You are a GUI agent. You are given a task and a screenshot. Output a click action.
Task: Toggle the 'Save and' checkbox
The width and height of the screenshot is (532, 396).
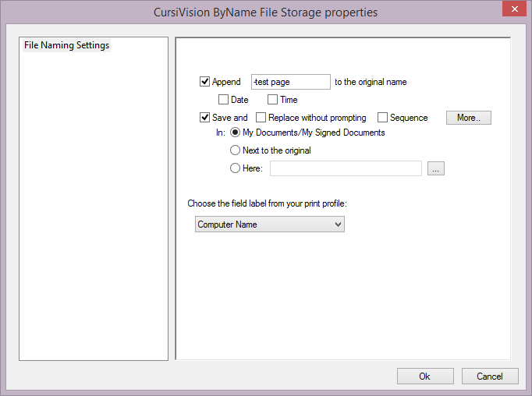point(205,118)
